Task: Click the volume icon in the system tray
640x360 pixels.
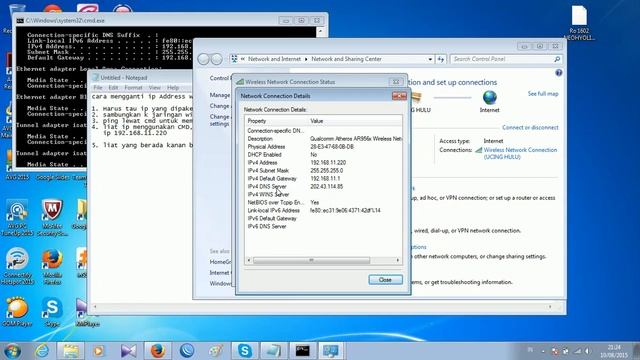Action: (x=587, y=351)
